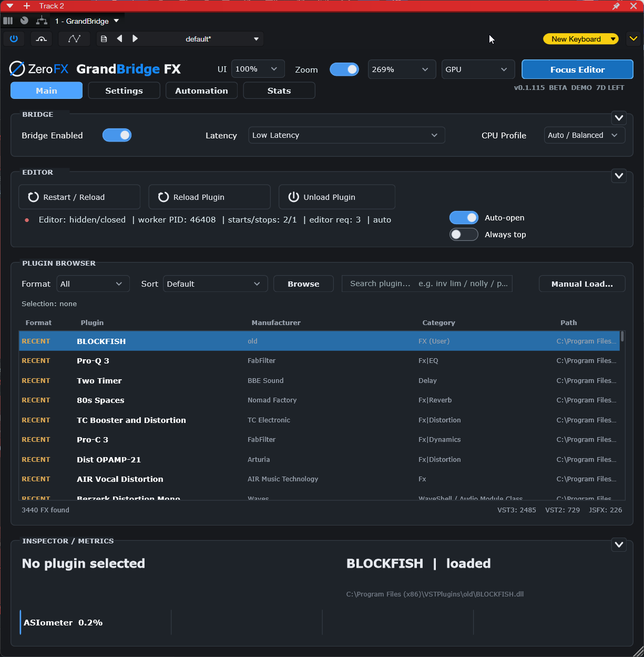644x657 pixels.
Task: Click the Plugin column header
Action: tap(92, 322)
